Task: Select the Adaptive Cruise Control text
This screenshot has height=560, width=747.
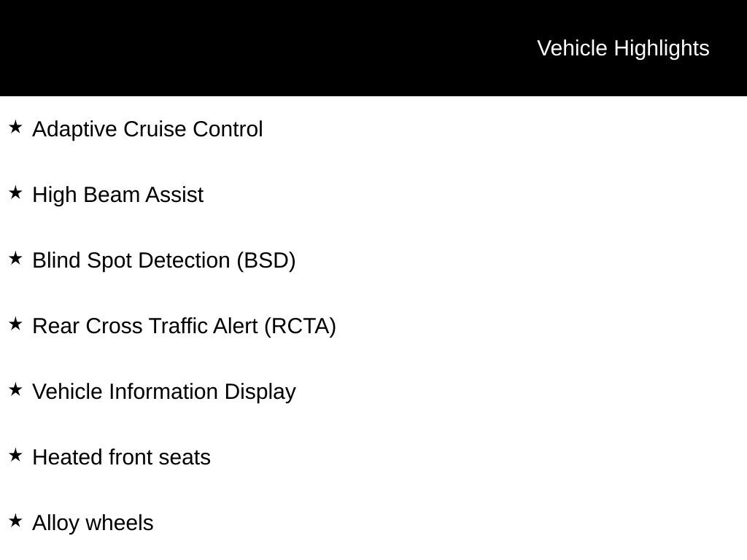Action: coord(147,129)
